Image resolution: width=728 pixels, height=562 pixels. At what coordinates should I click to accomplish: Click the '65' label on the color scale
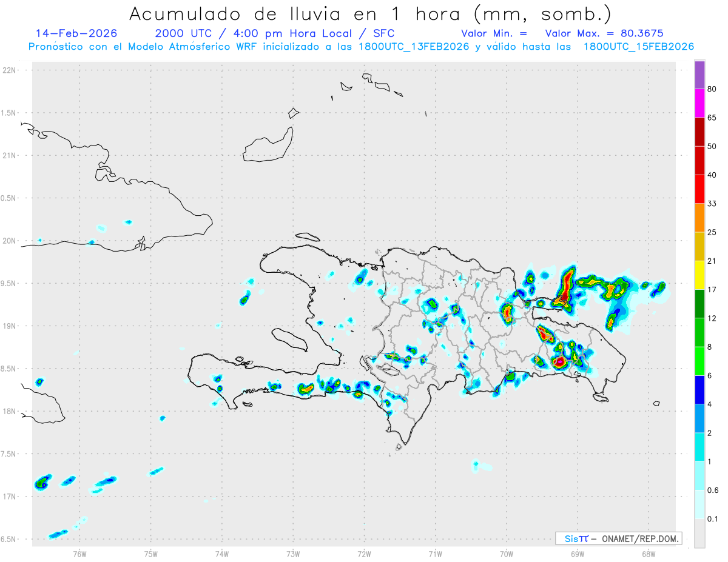(712, 118)
